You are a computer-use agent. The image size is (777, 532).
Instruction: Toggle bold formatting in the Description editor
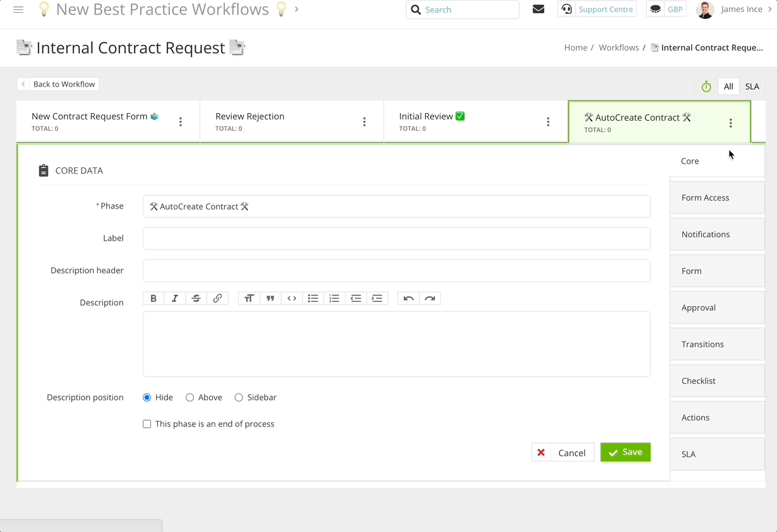point(154,298)
